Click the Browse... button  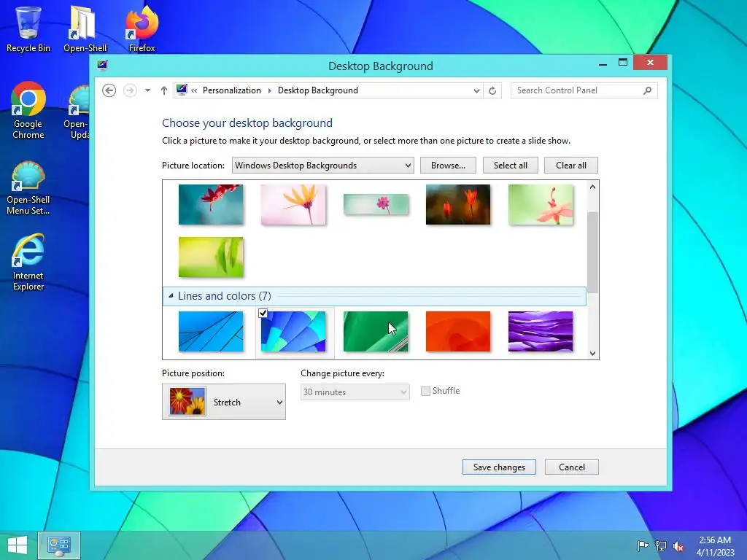(x=448, y=166)
